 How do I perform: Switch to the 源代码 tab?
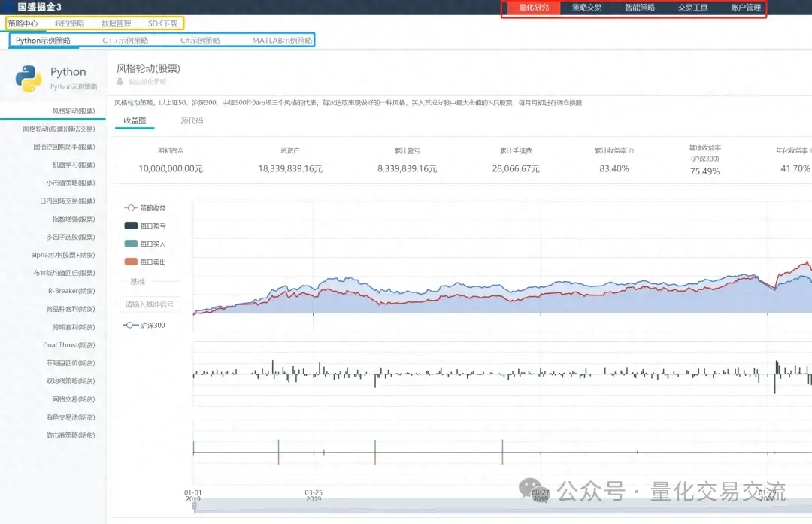(192, 120)
